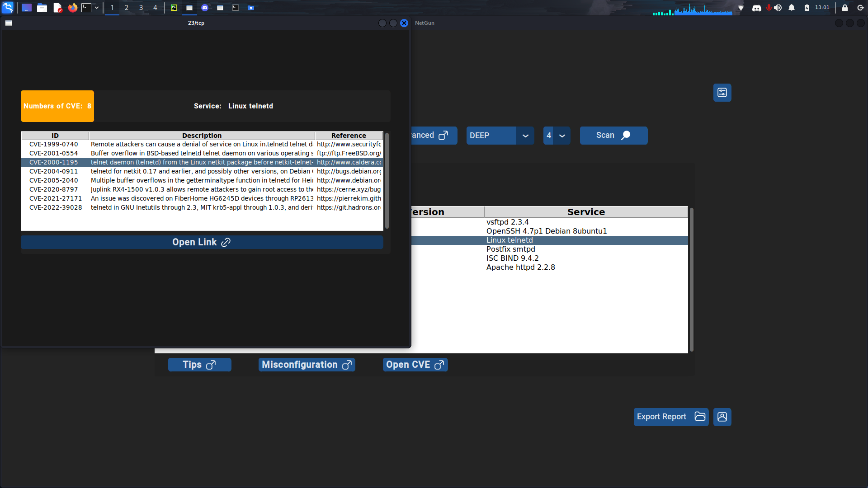Screen dimensions: 868x488
Task: Switch to workspace 2
Action: tap(127, 8)
